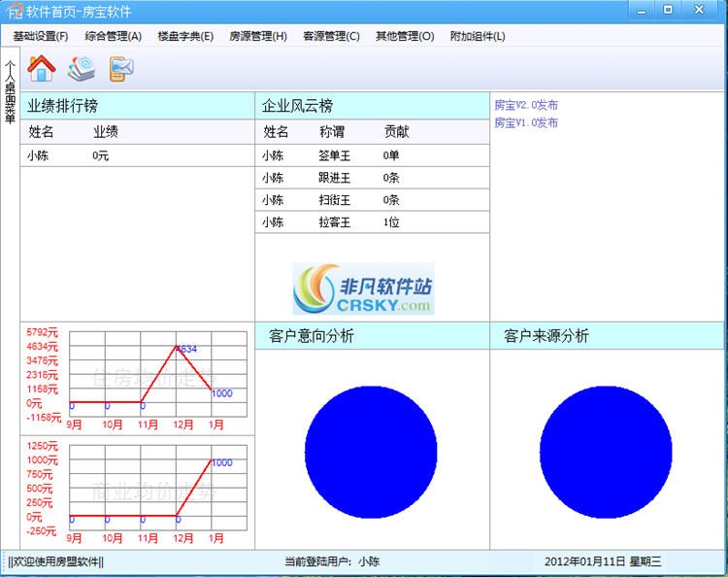Expand the 个人桌面菜单 side tab
This screenshot has height=577, width=728.
[10, 92]
